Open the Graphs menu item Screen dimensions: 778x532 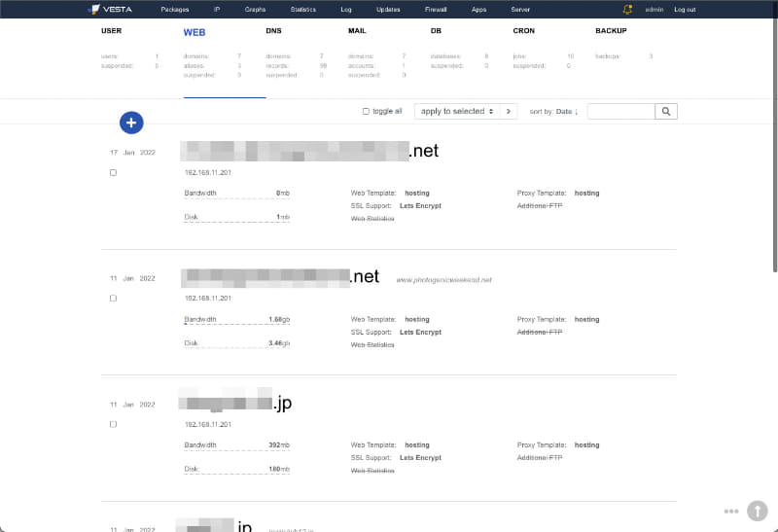(x=255, y=10)
